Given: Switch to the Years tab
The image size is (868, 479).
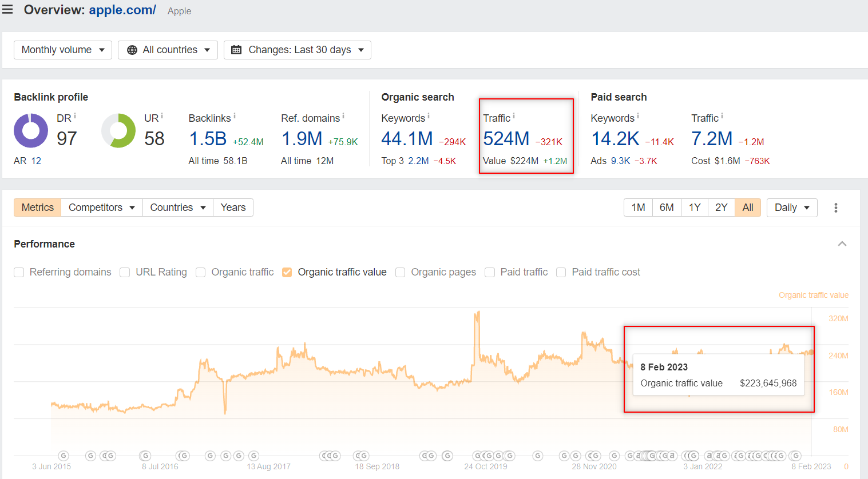Looking at the screenshot, I should pyautogui.click(x=233, y=207).
